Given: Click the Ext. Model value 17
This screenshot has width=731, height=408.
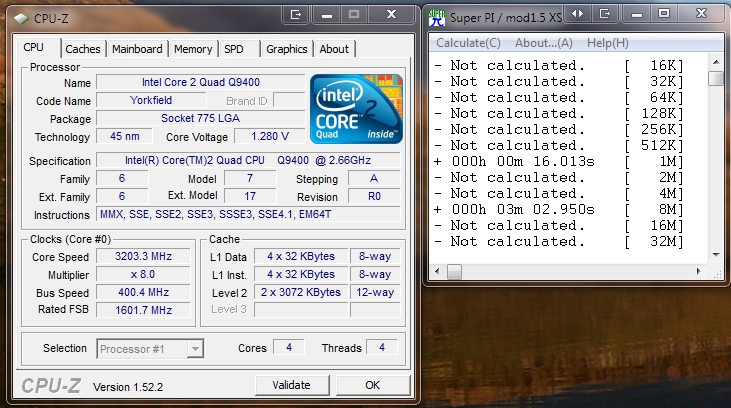Looking at the screenshot, I should point(250,196).
